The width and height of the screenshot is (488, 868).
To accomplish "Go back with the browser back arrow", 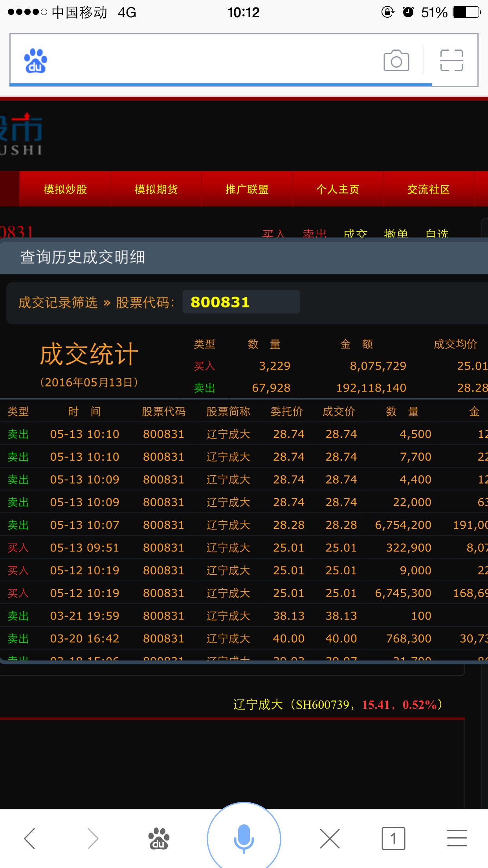I will pyautogui.click(x=30, y=838).
